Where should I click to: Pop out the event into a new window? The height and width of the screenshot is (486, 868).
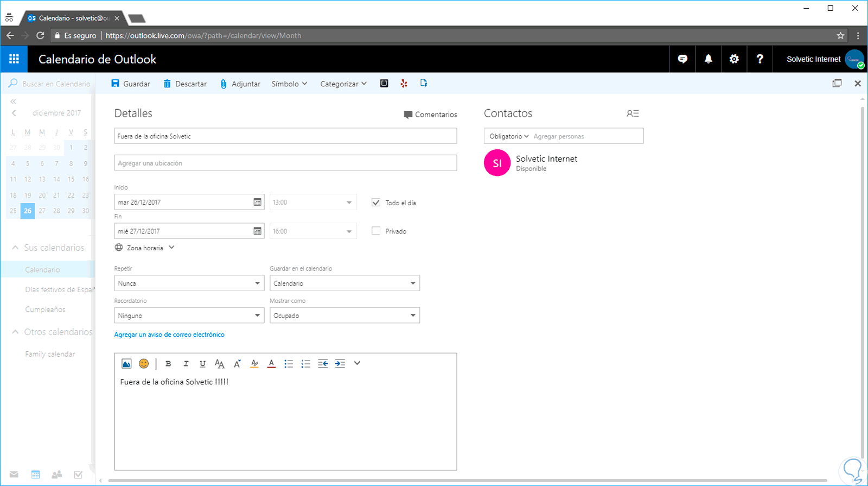click(837, 83)
